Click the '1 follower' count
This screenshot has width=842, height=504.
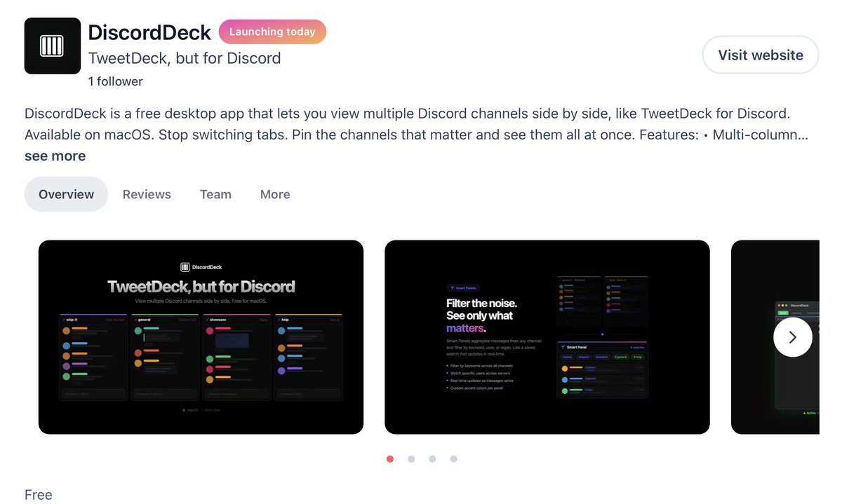click(x=115, y=81)
